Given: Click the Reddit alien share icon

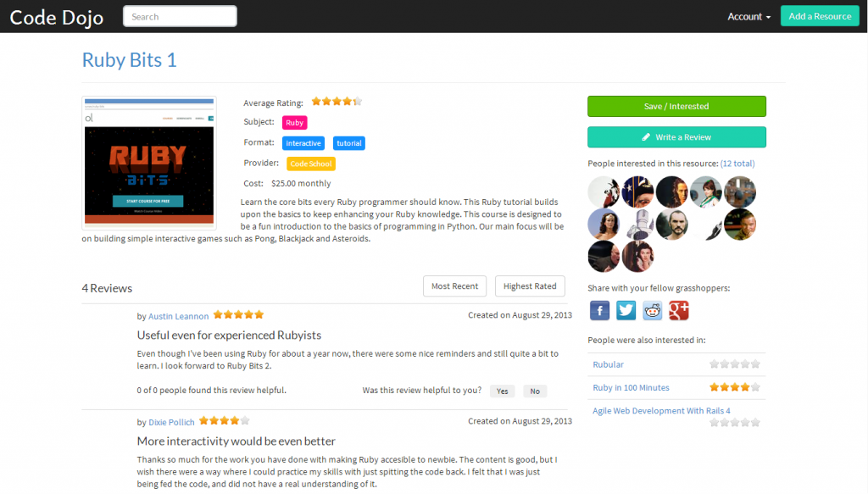Looking at the screenshot, I should (x=653, y=310).
